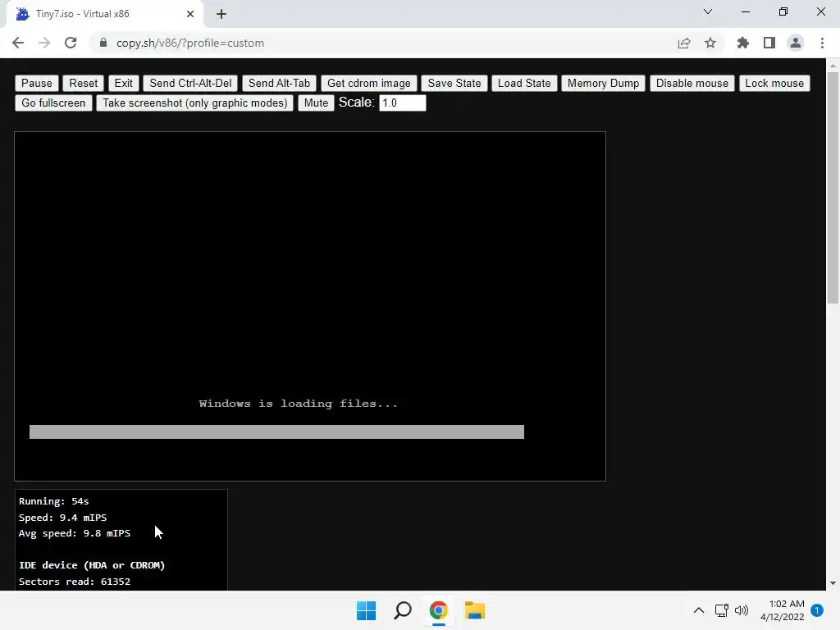This screenshot has height=630, width=840.
Task: Click the "Sectors read: 61352" text
Action: click(x=75, y=582)
